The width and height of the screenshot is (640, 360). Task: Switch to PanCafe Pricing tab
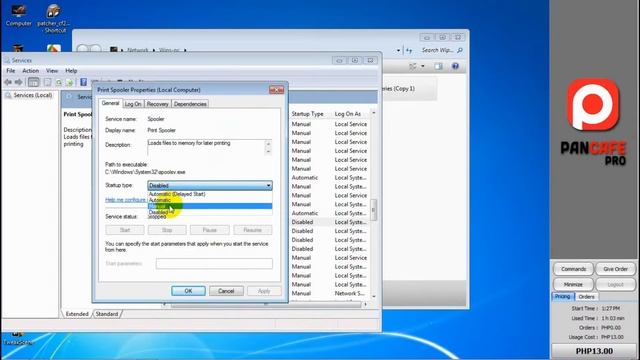[x=562, y=296]
